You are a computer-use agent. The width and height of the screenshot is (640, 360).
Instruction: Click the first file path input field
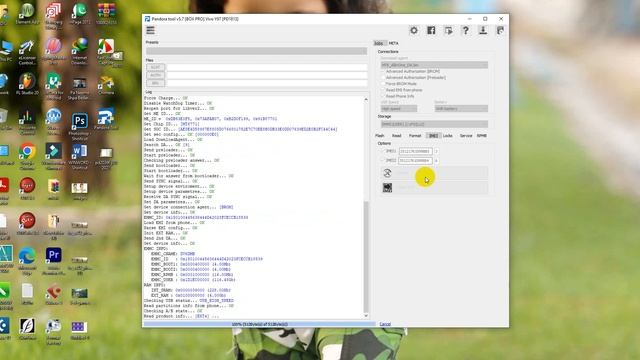coord(267,67)
